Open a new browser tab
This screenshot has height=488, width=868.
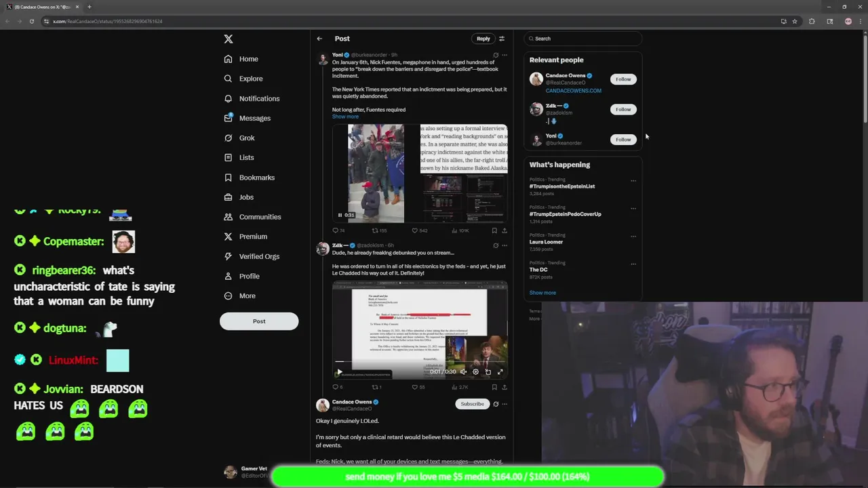point(89,7)
